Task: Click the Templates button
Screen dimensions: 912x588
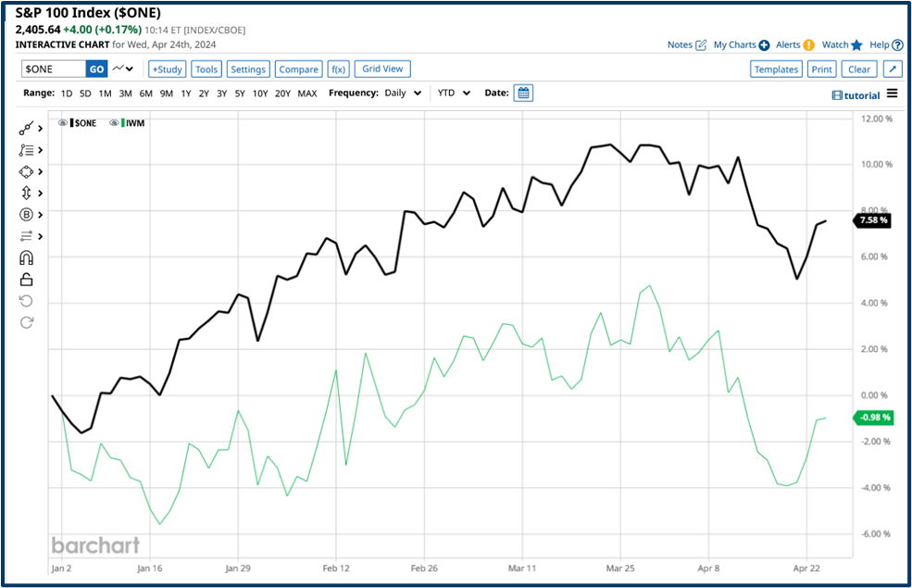Action: 776,69
